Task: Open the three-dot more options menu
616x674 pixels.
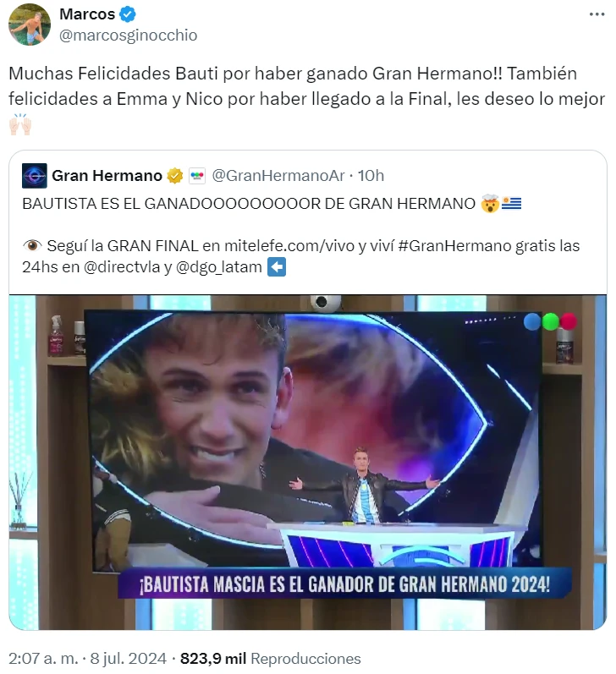Action: coord(597,14)
